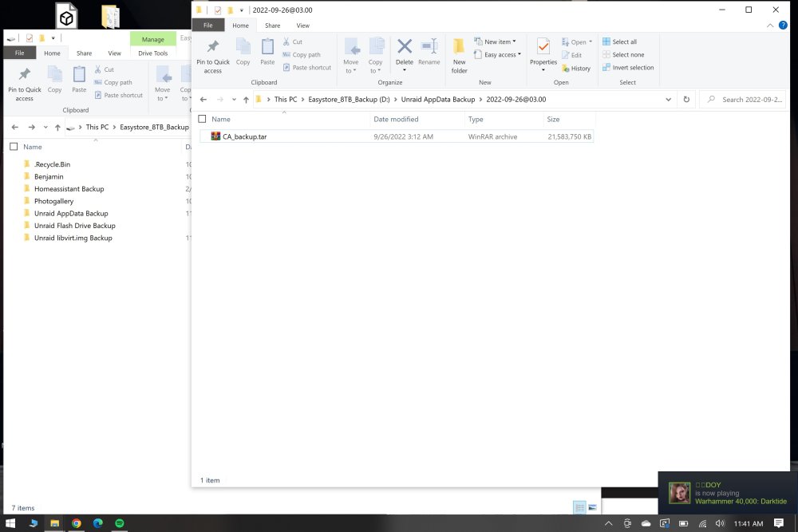Click the Search 2022-09-26 search box
Viewport: 798px width, 532px height.
[744, 99]
